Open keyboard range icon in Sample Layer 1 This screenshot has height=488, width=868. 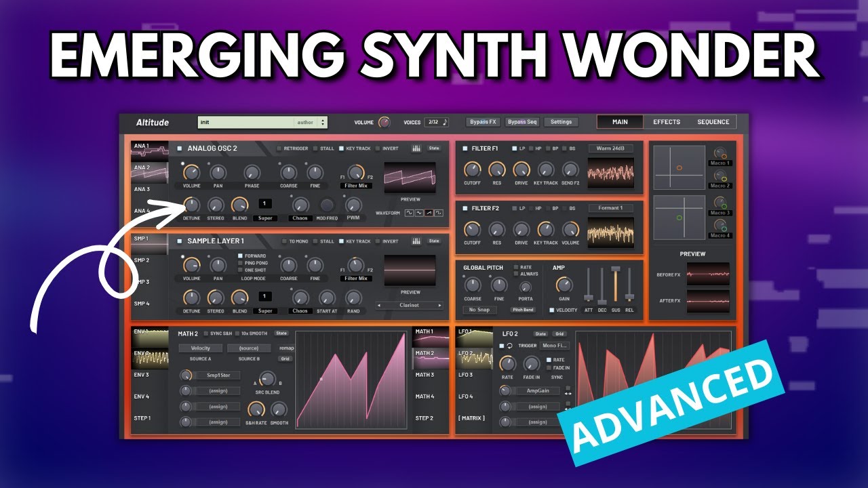pyautogui.click(x=416, y=241)
